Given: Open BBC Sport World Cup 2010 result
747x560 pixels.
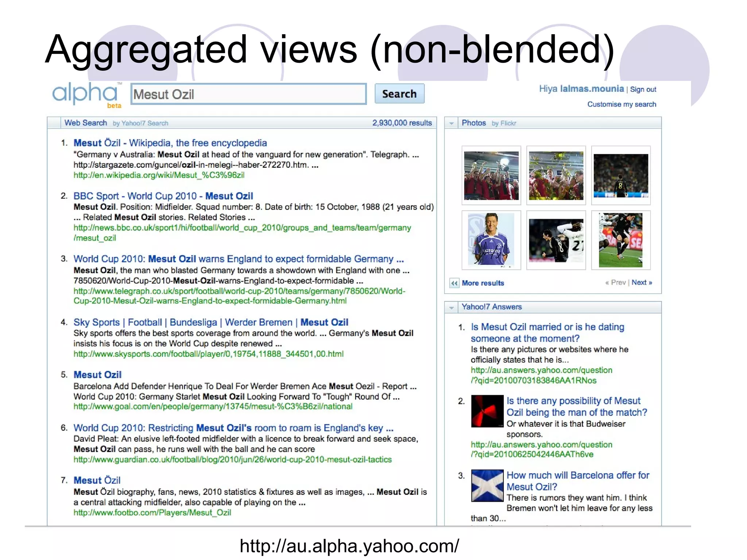Looking at the screenshot, I should (163, 196).
